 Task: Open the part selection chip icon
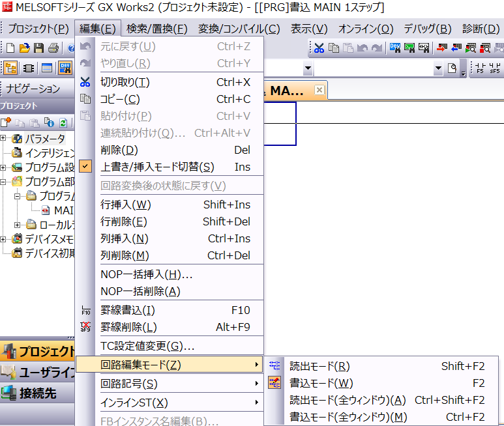click(29, 68)
